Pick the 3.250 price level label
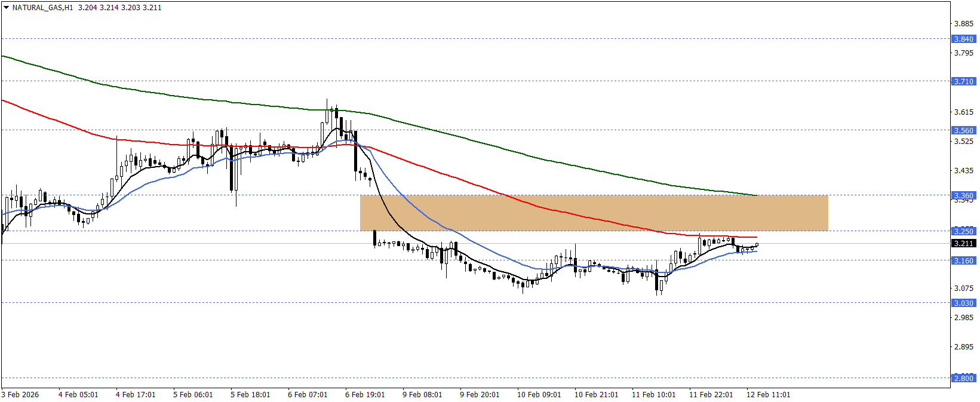Image resolution: width=980 pixels, height=402 pixels. coord(963,231)
